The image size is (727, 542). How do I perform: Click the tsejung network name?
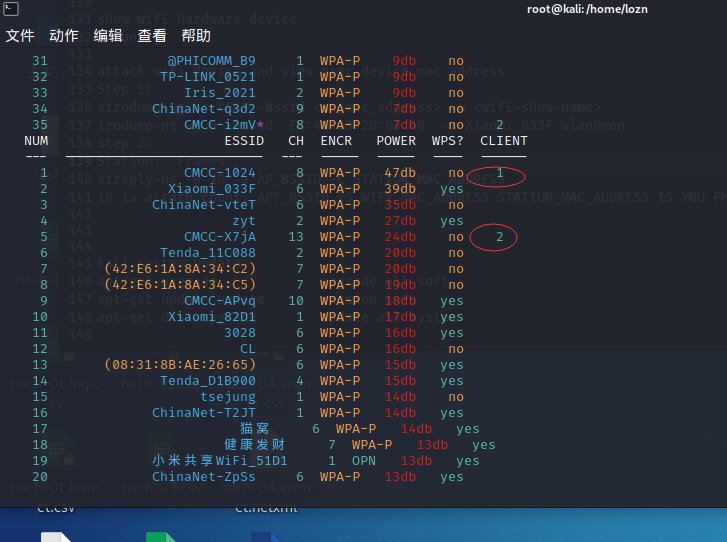click(x=228, y=397)
